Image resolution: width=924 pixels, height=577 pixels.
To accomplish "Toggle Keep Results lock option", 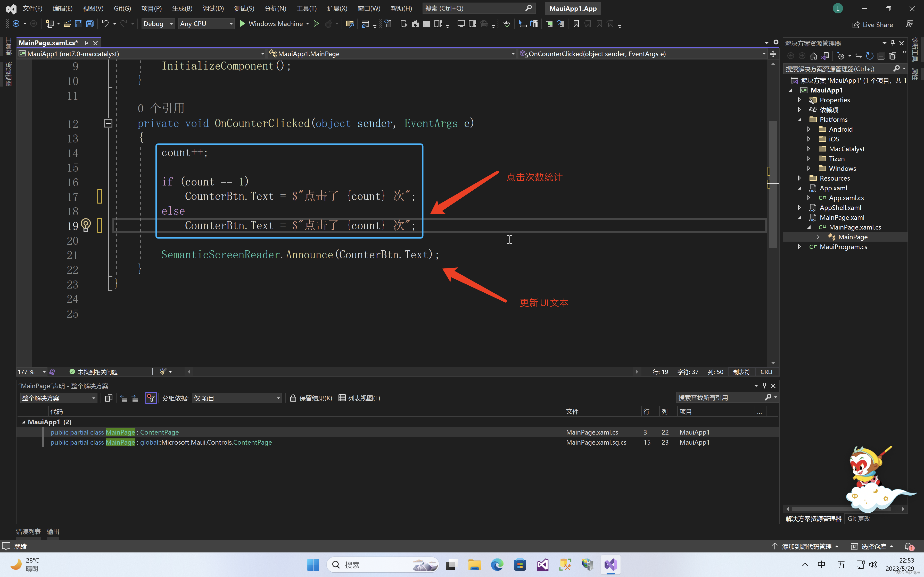I will point(311,398).
